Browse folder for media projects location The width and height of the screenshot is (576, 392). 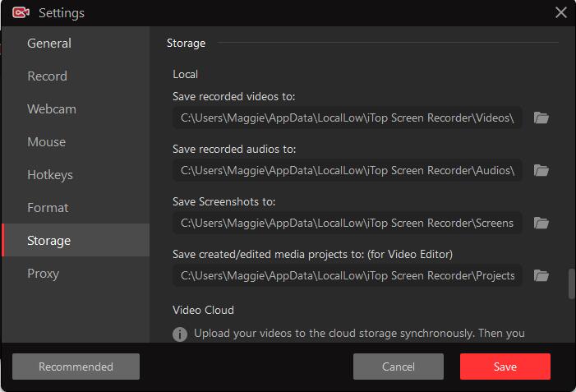[541, 275]
